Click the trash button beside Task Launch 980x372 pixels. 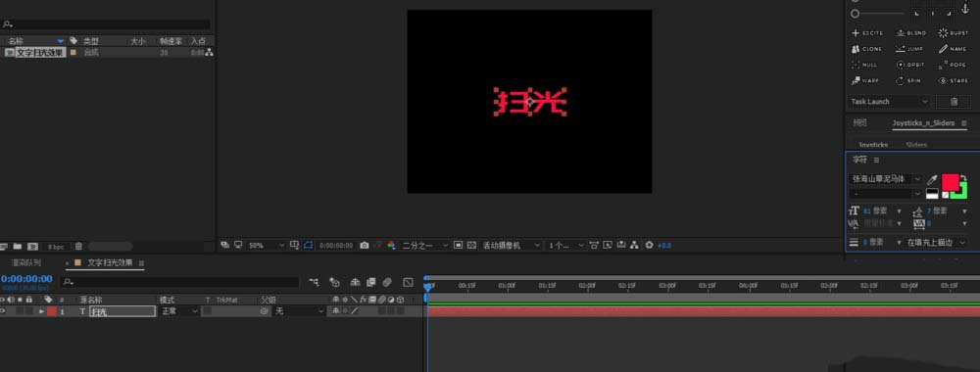(x=954, y=102)
